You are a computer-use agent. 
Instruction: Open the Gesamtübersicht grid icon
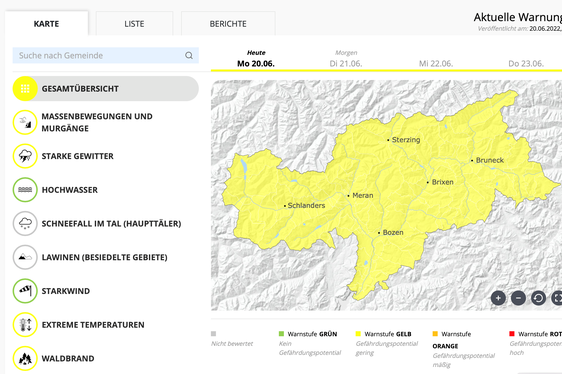25,89
